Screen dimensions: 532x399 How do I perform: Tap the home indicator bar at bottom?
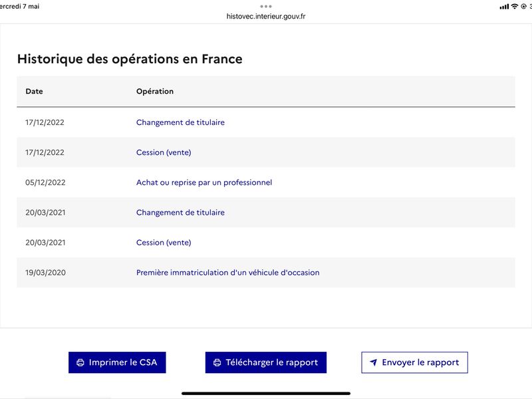(x=265, y=394)
